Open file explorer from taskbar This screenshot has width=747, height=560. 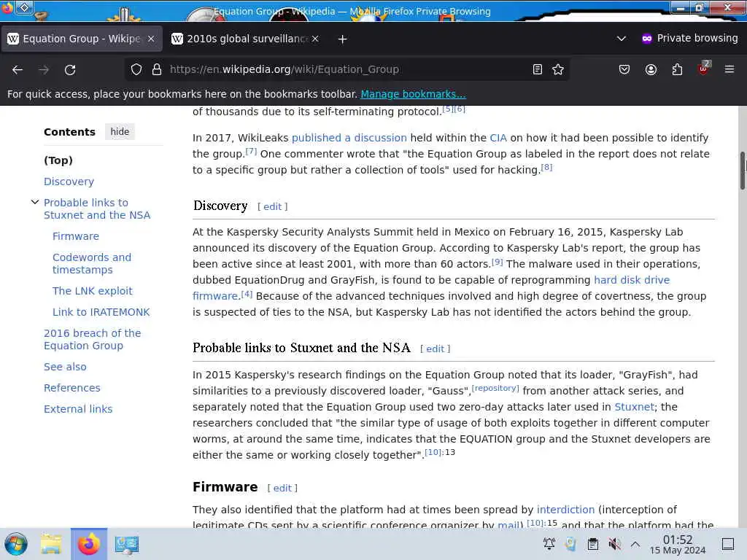[x=51, y=544]
